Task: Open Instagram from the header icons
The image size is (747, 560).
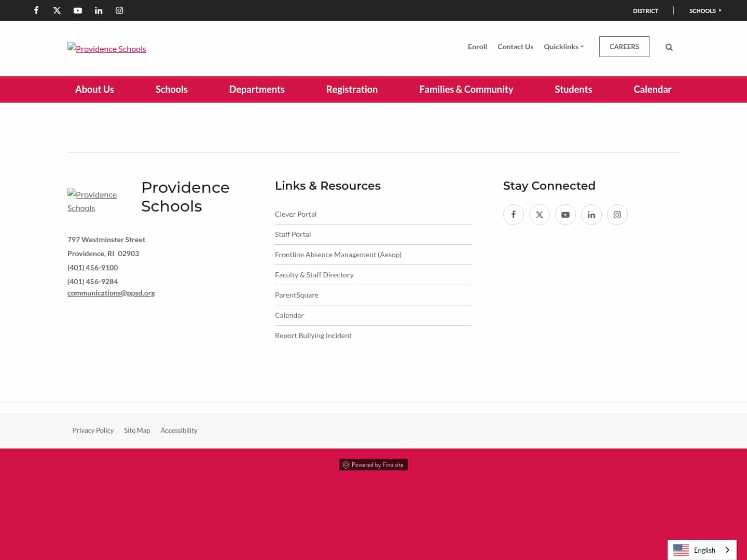Action: [119, 10]
